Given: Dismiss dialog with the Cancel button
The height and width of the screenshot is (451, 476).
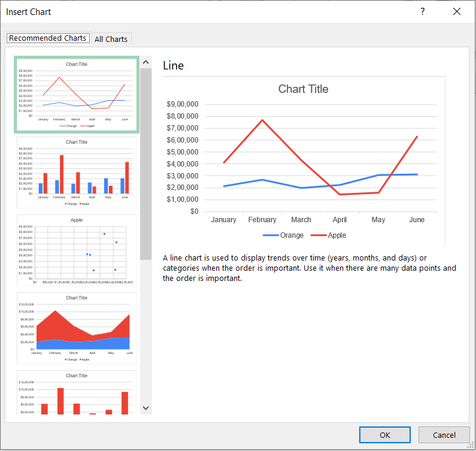Looking at the screenshot, I should click(x=444, y=435).
